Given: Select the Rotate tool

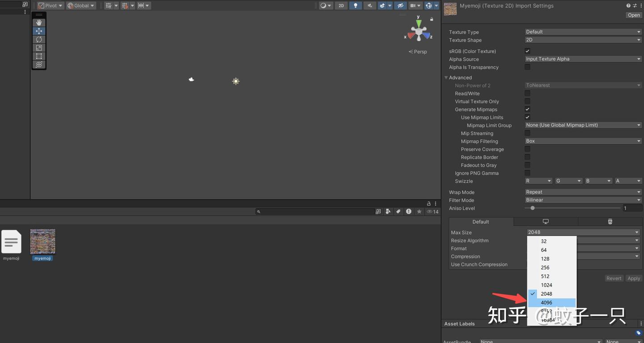Looking at the screenshot, I should [x=38, y=39].
